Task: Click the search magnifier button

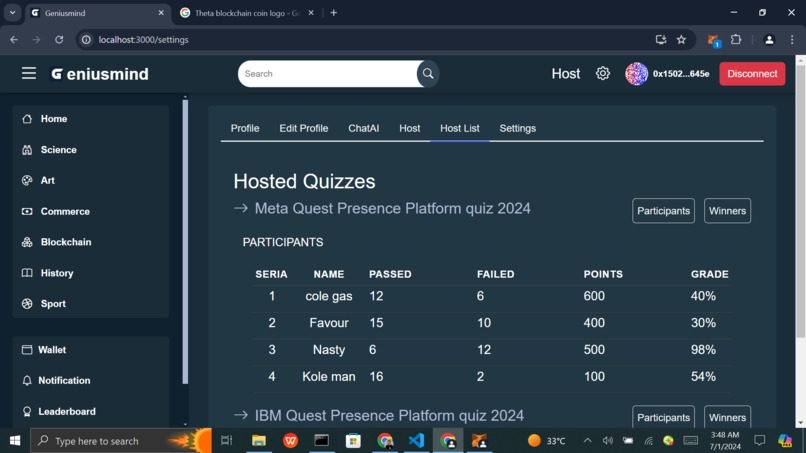Action: click(x=428, y=74)
